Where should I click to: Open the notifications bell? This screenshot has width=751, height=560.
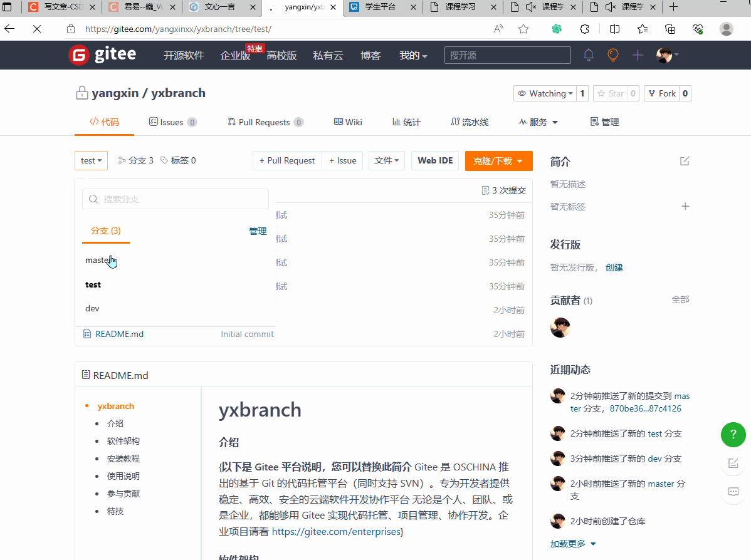tap(589, 55)
